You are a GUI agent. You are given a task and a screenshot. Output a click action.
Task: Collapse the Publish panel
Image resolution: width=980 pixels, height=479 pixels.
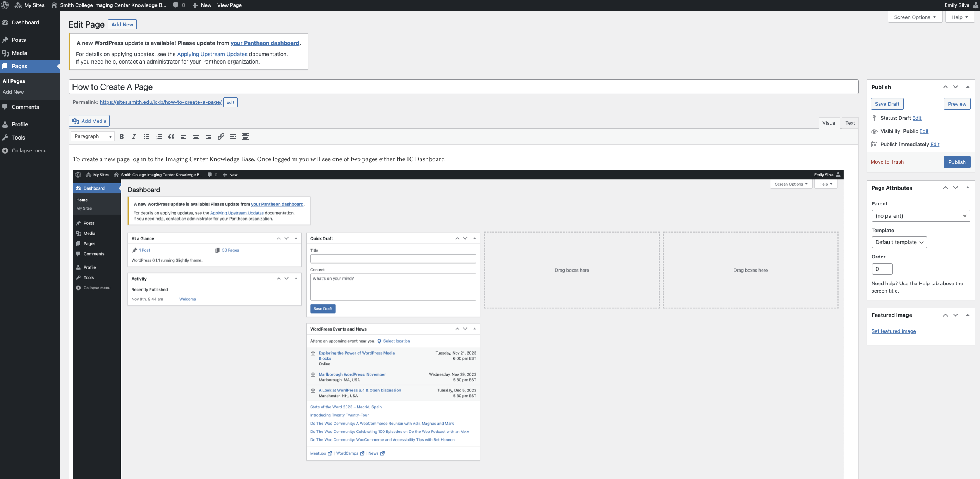(968, 87)
